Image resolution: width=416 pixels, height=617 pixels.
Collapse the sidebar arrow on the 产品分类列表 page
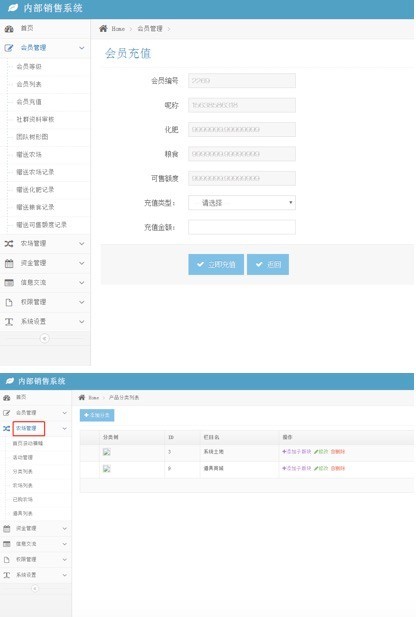35,588
